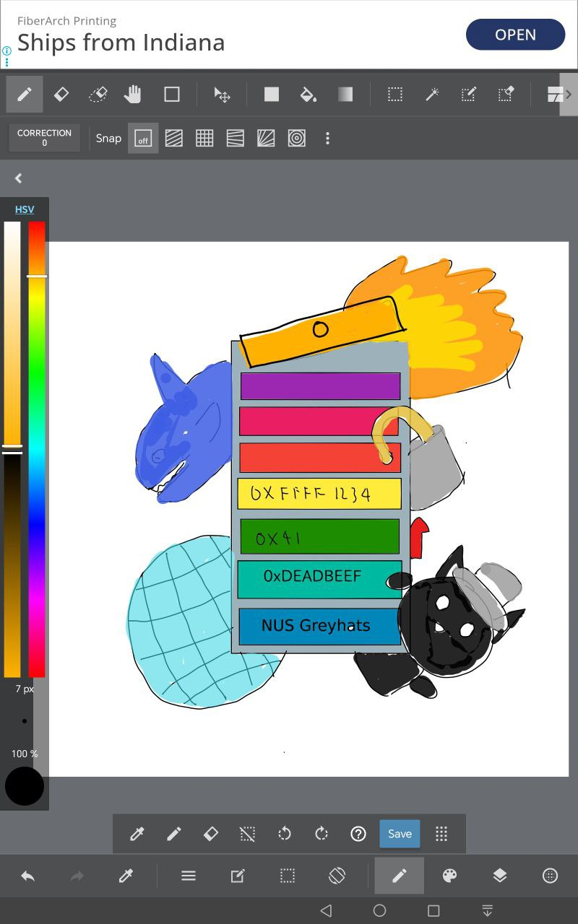Click the "0xDEADBEEF" text on canvas

(x=312, y=576)
